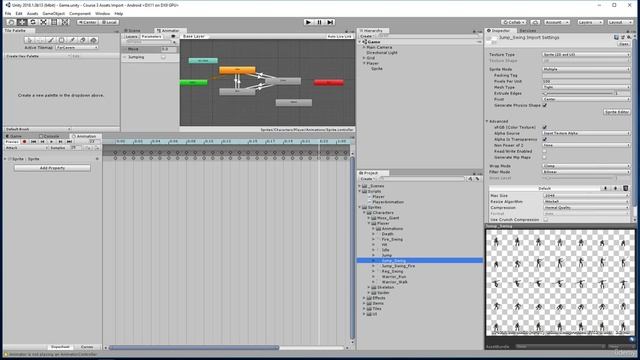
Task: Click the Cloud services icon in toolbar
Action: tap(535, 22)
